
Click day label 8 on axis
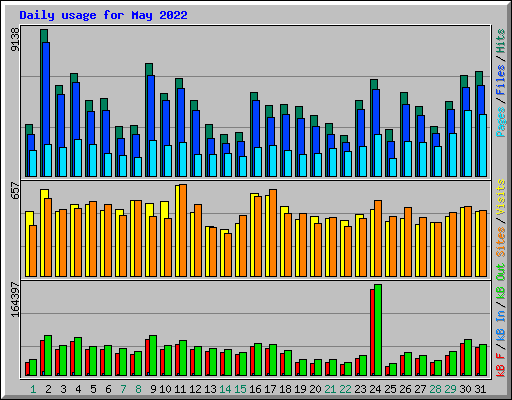point(138,389)
